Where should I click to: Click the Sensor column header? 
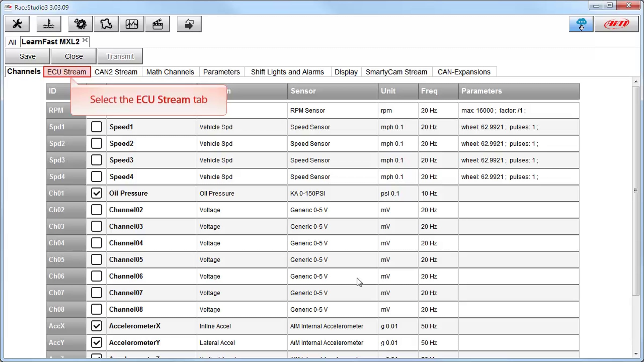(333, 91)
